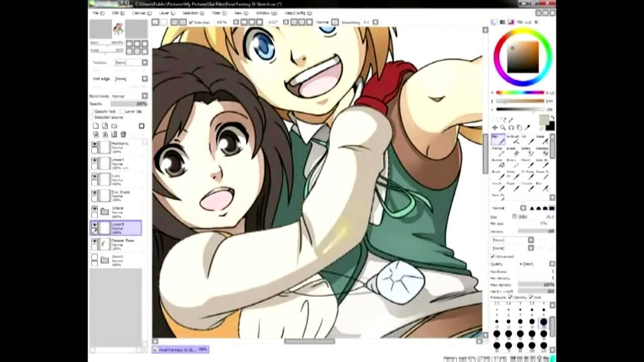This screenshot has height=362, width=644.
Task: Click inside the color wheel square
Action: click(x=523, y=56)
